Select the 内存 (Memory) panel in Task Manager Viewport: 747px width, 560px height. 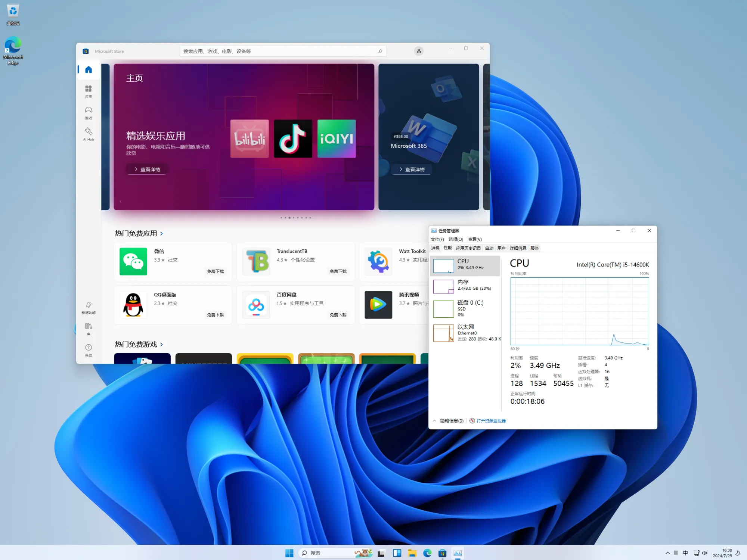coord(465,286)
